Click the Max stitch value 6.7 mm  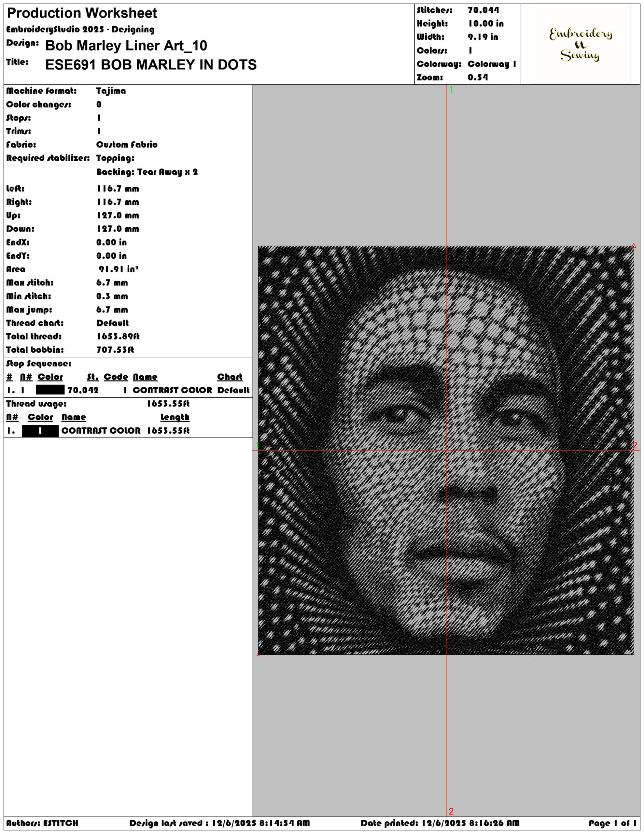pos(112,282)
